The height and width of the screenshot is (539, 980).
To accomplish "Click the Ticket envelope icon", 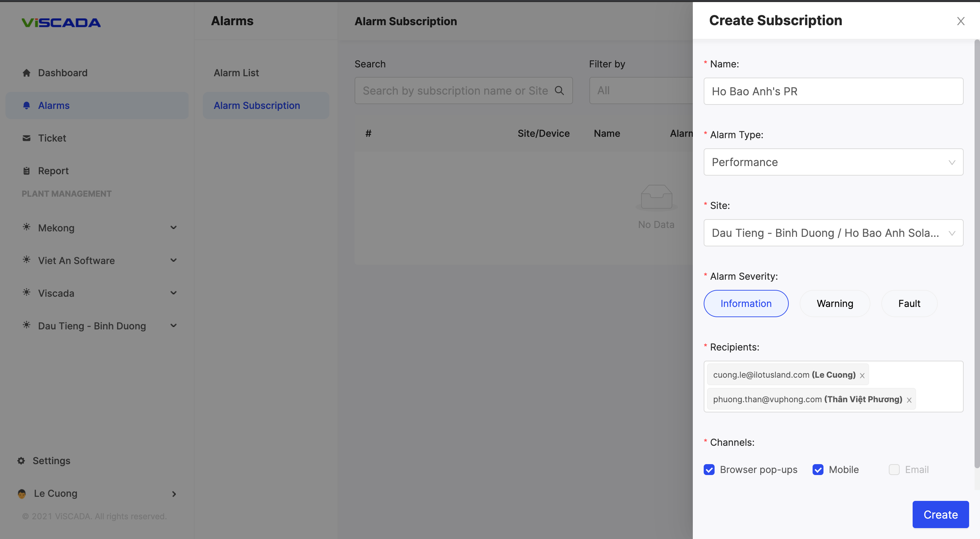I will [26, 138].
